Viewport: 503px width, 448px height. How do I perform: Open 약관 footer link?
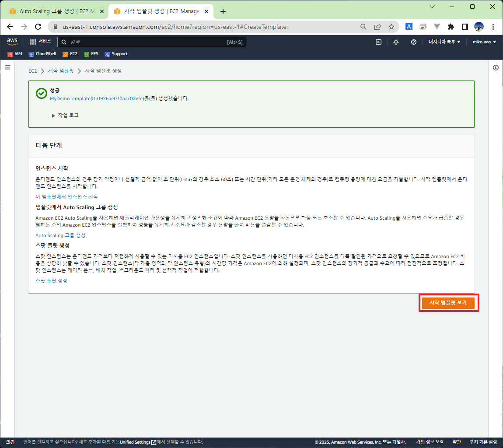[x=457, y=442]
